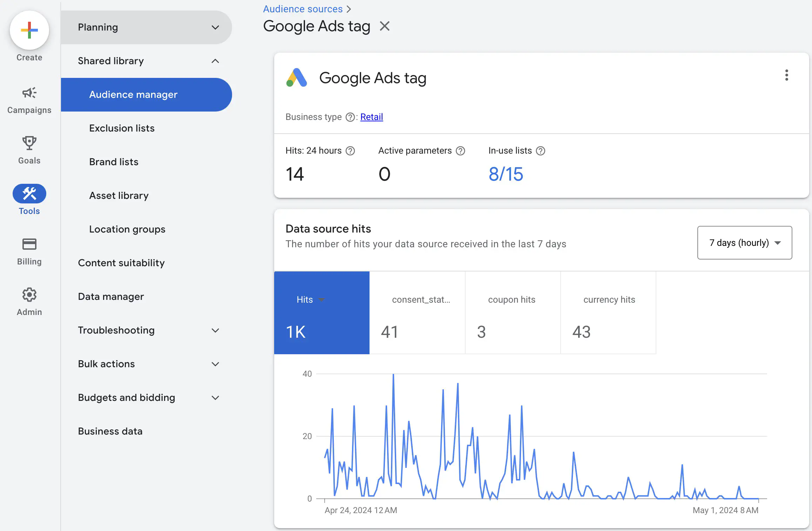Click the Retail business type link

coord(371,116)
